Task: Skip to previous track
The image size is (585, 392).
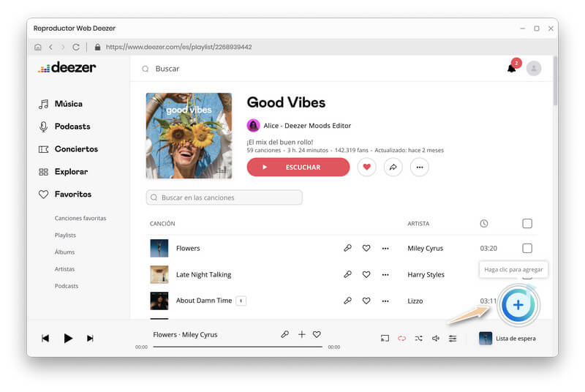Action: pos(45,339)
